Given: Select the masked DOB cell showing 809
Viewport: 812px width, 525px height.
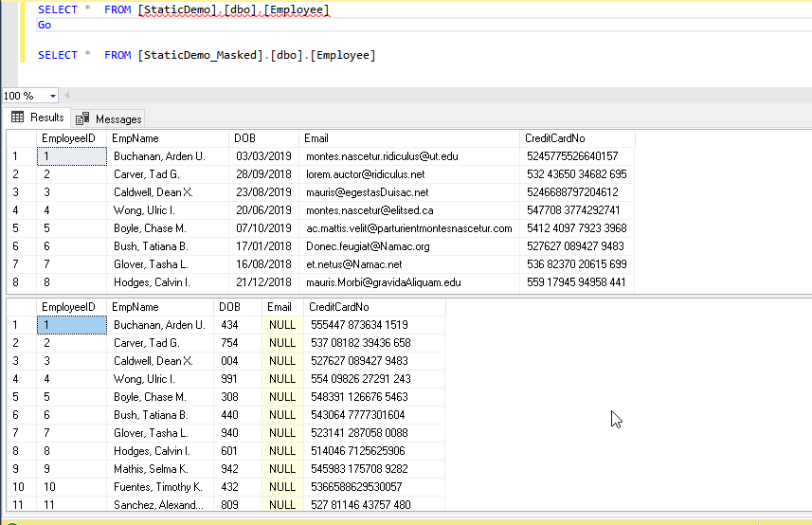Looking at the screenshot, I should coord(229,505).
